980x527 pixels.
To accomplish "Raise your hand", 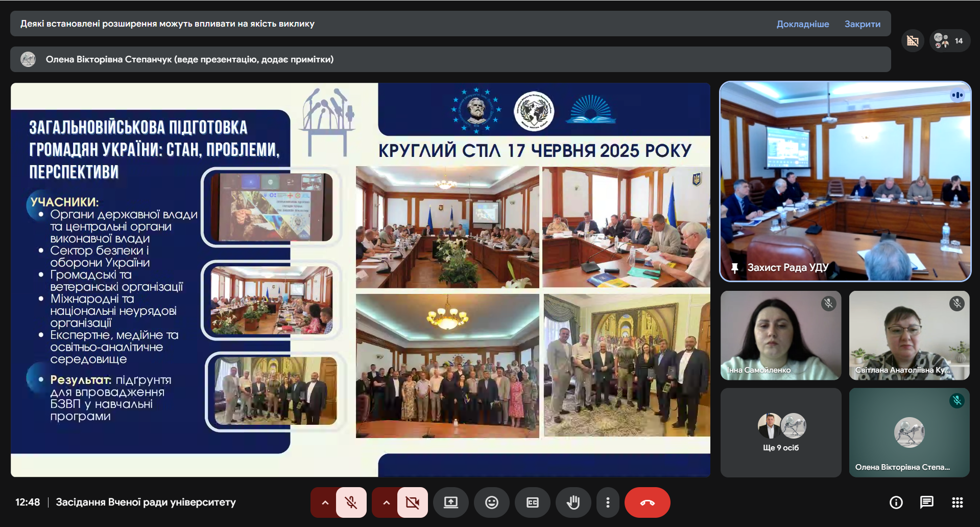I will pos(573,502).
